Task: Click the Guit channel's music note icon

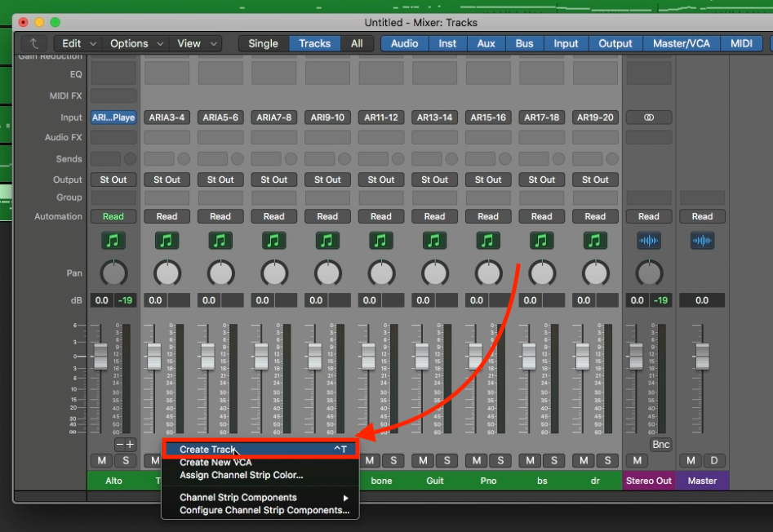Action: pos(434,241)
